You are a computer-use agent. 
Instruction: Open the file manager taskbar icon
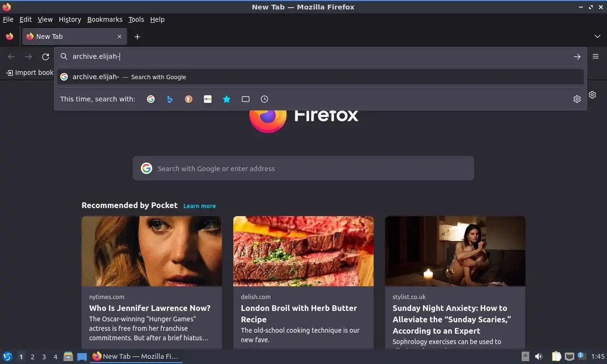pyautogui.click(x=68, y=356)
